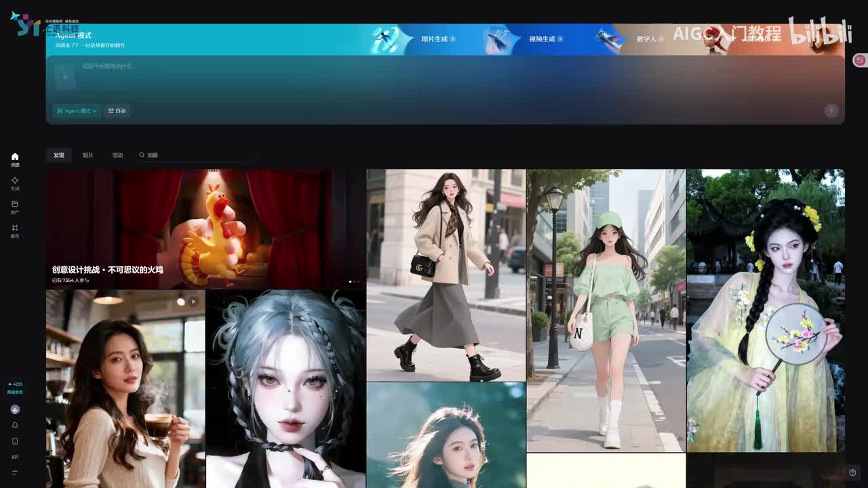
Task: Open the pink floating assistant icon
Action: click(860, 60)
